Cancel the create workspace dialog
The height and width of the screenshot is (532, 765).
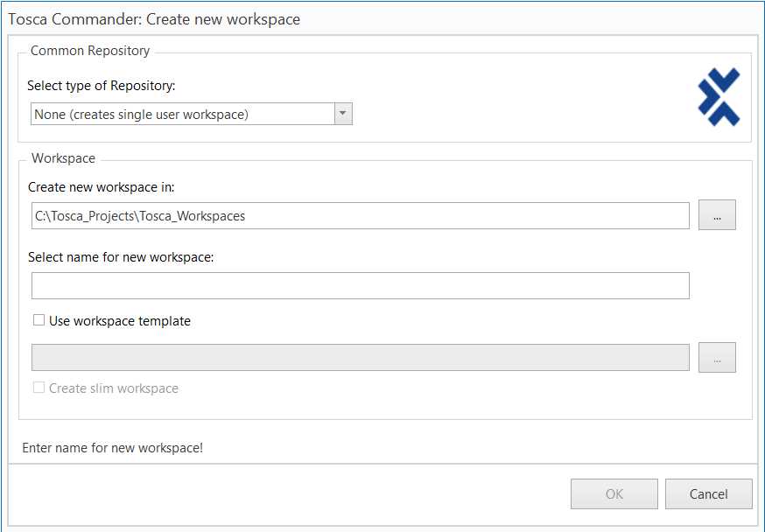click(708, 494)
